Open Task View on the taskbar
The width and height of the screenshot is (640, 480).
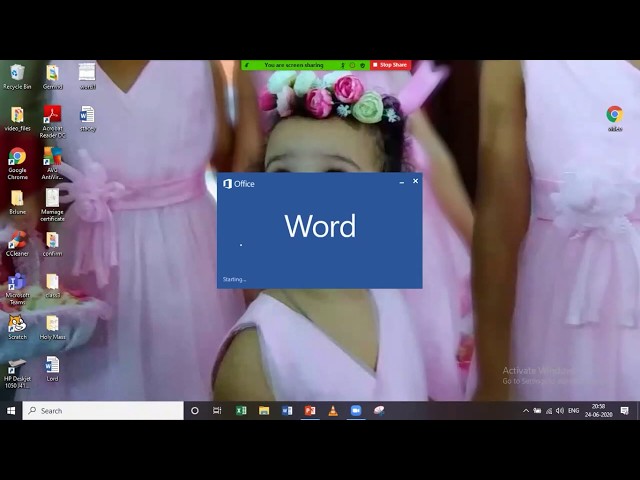click(x=217, y=411)
